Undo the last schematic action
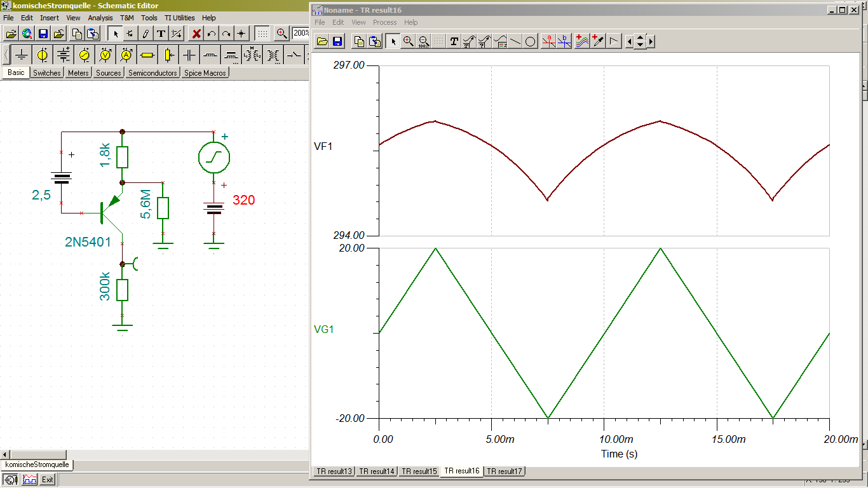Viewport: 868px width, 488px height. point(212,34)
